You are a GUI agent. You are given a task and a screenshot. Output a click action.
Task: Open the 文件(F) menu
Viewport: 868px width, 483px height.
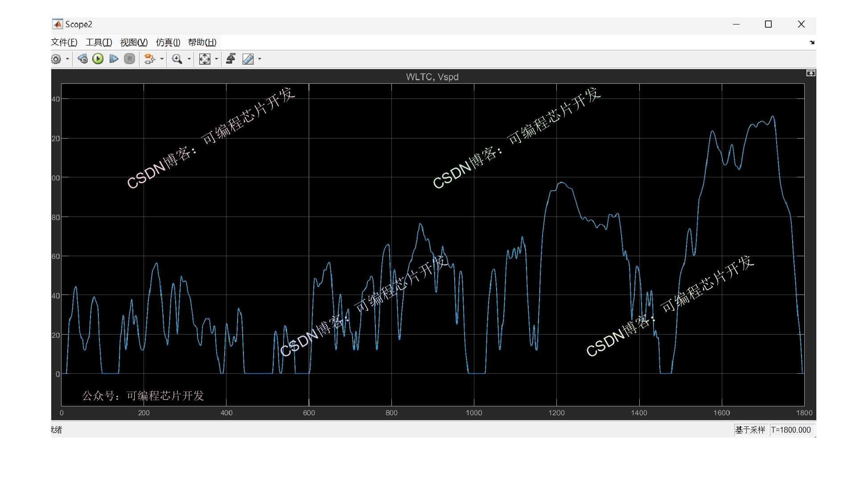[x=64, y=42]
